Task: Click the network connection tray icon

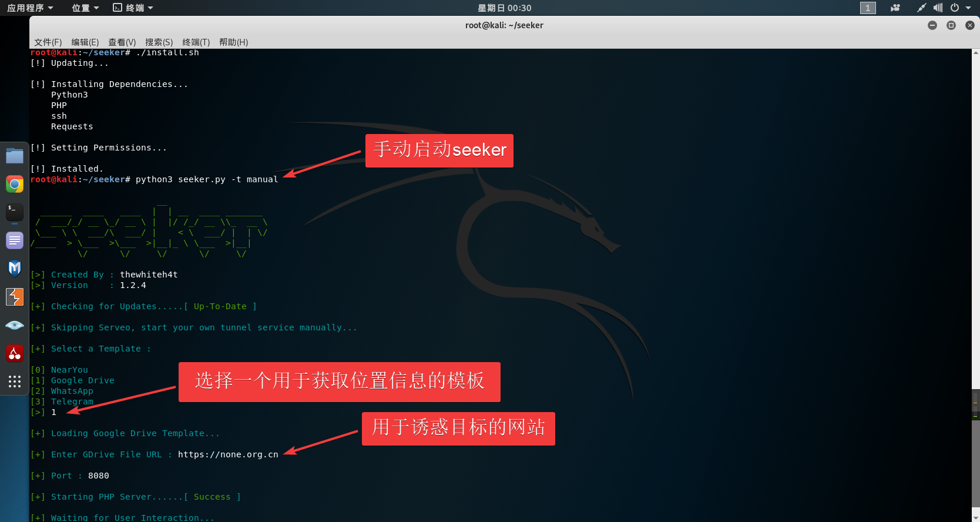Action: [921, 8]
